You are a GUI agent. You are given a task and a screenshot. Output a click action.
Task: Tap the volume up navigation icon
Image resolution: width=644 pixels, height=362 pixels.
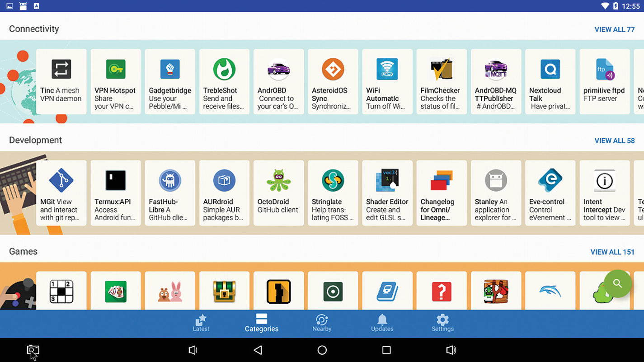point(451,350)
